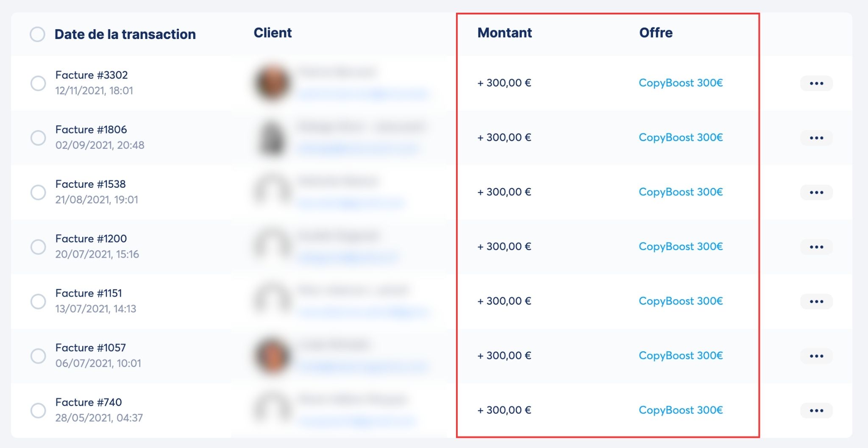Click the + 300,00 € amount for Facture #740
868x448 pixels.
[504, 410]
